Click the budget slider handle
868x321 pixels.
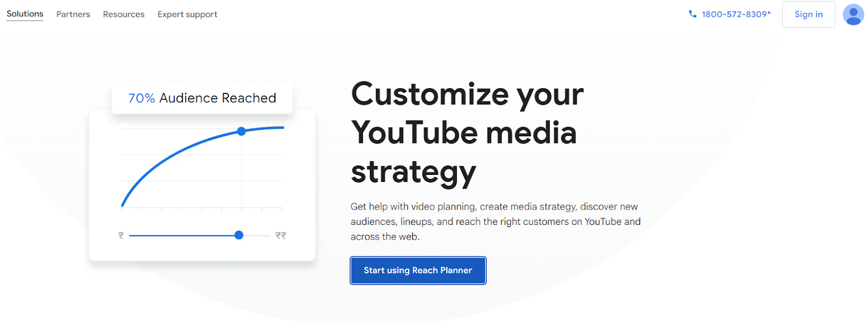[x=239, y=235]
